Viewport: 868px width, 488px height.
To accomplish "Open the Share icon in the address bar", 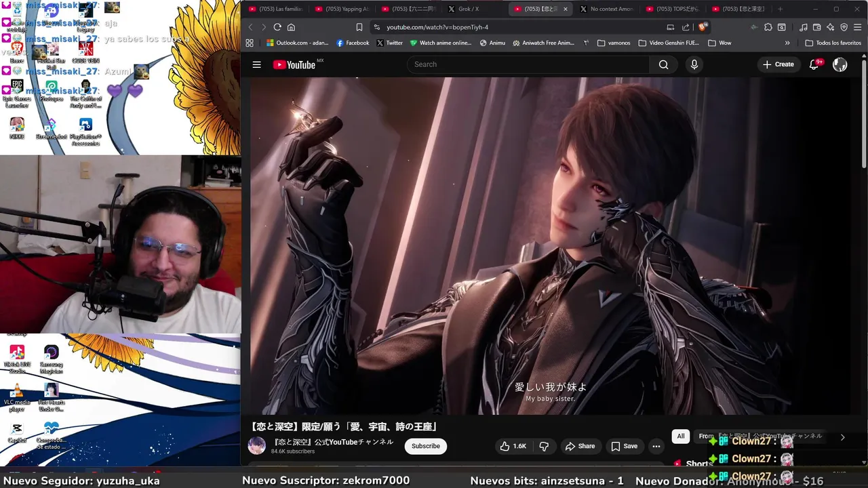I will 686,27.
